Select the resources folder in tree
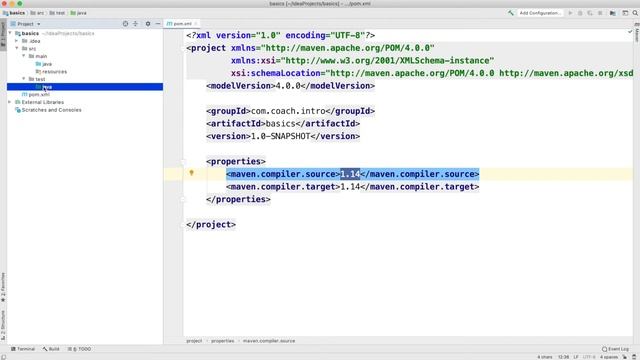Image resolution: width=640 pixels, height=360 pixels. click(51, 71)
